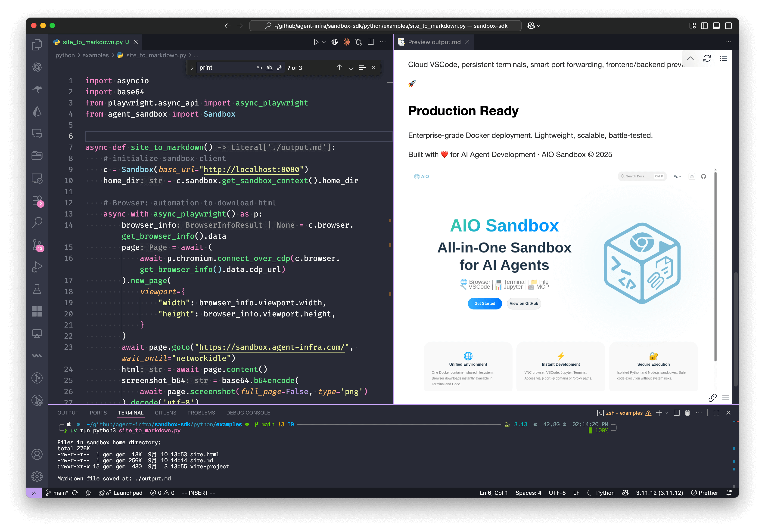The width and height of the screenshot is (765, 532).
Task: Toggle whole word matching
Action: pos(269,68)
